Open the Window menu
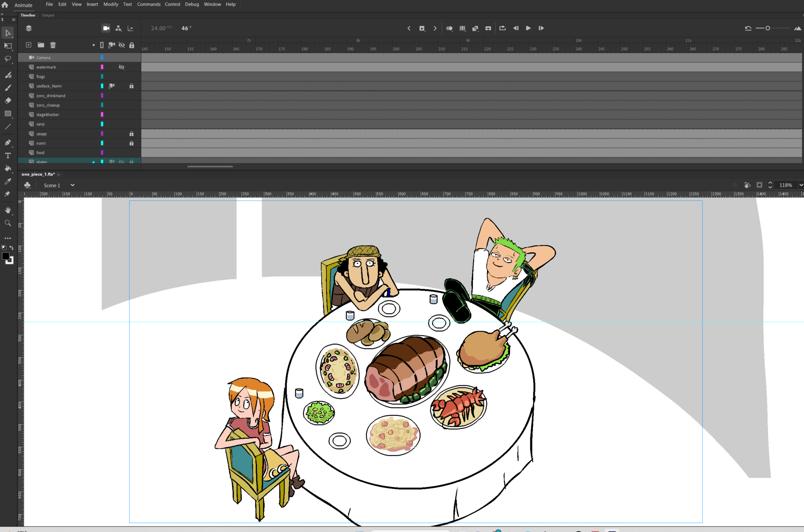804x532 pixels. (212, 4)
